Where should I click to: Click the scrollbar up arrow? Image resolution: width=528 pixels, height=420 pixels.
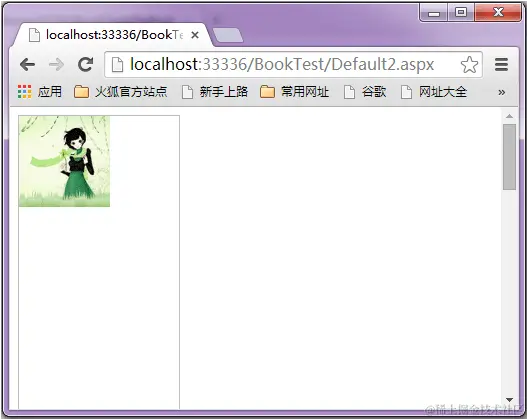pos(509,116)
